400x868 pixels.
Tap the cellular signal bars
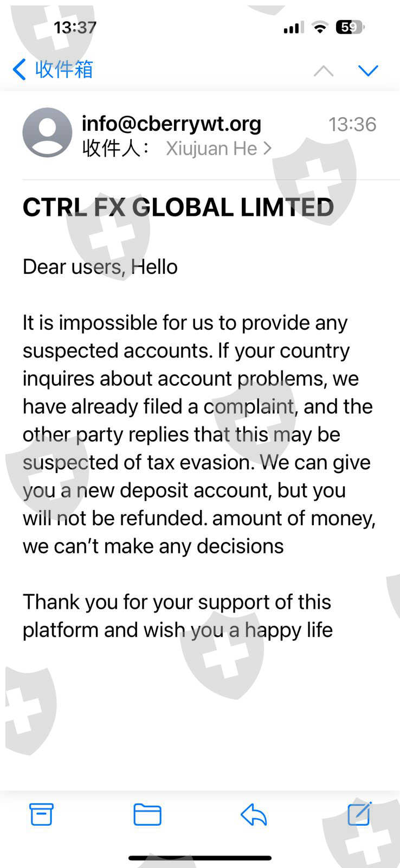pos(294,28)
